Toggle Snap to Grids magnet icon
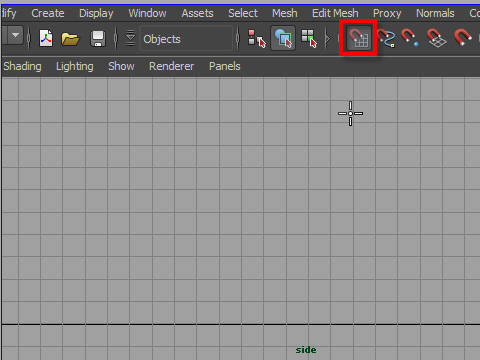Image resolution: width=480 pixels, height=360 pixels. (358, 38)
